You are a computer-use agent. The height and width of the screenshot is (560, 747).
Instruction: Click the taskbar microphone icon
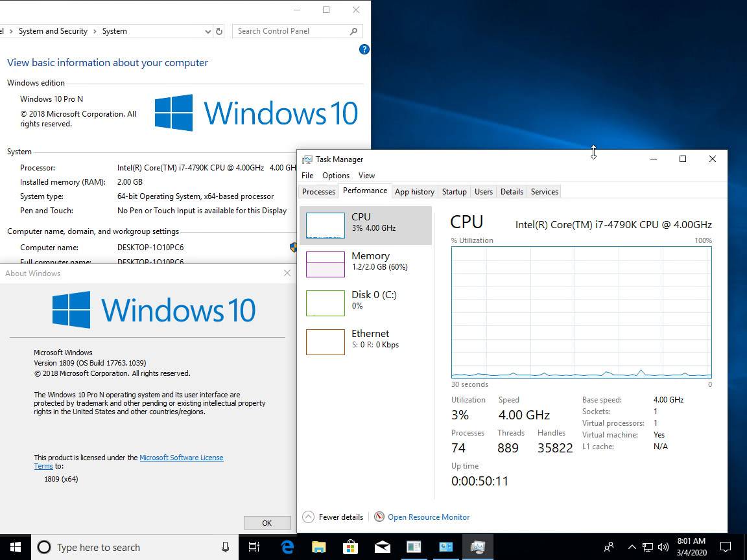point(226,547)
